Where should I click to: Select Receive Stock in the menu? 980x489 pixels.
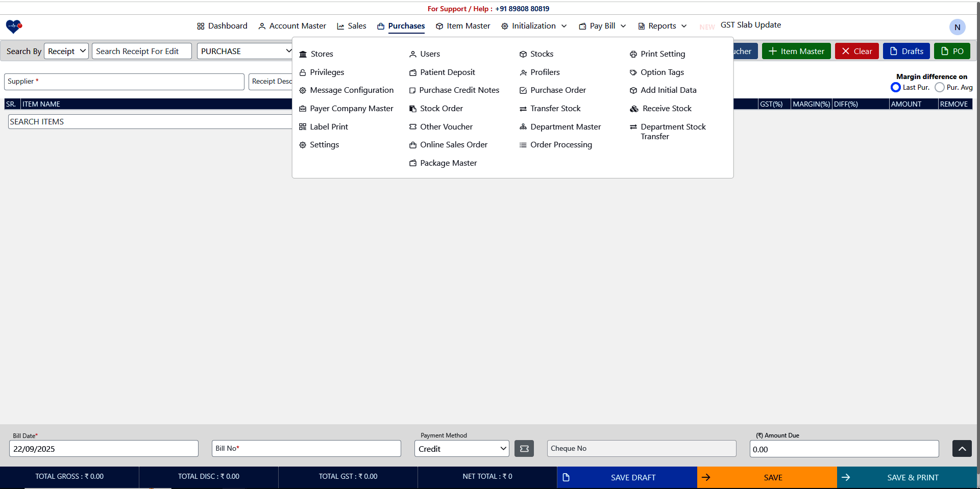[666, 108]
